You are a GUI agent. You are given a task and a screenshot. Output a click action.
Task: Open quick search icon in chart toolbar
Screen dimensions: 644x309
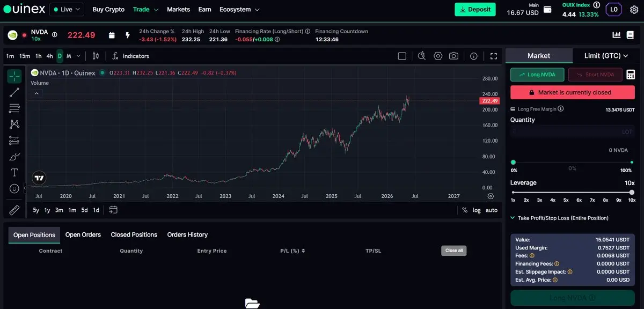coord(422,56)
